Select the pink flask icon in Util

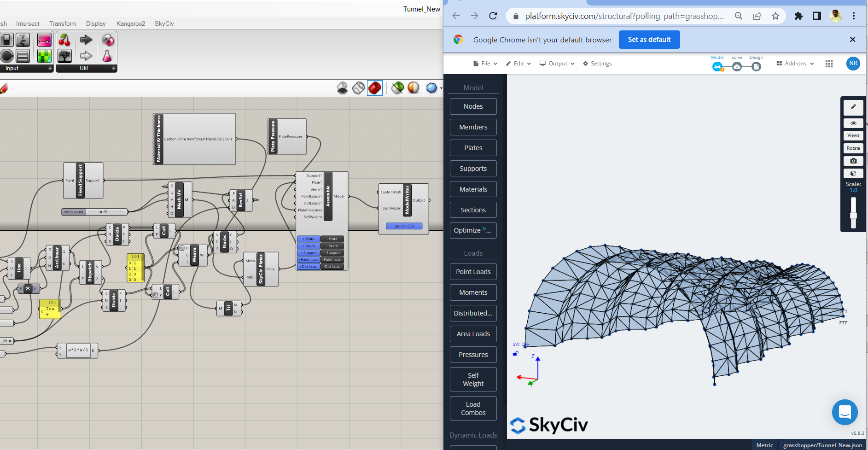107,56
